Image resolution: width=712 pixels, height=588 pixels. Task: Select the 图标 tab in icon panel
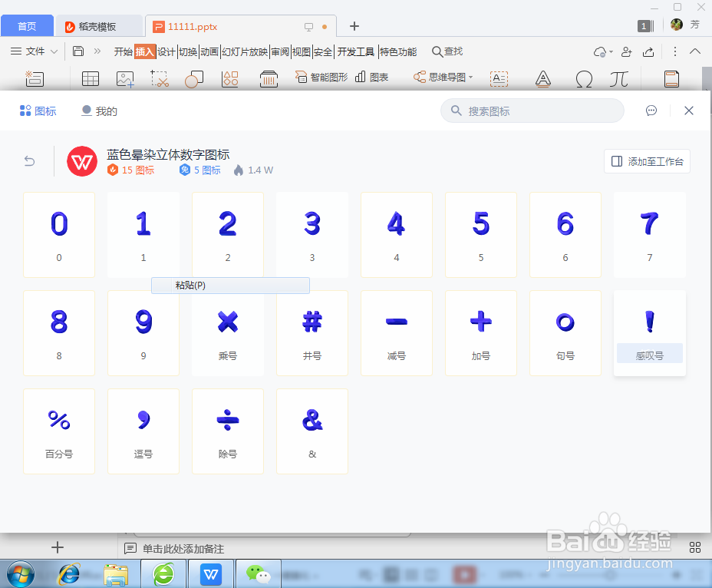[38, 111]
